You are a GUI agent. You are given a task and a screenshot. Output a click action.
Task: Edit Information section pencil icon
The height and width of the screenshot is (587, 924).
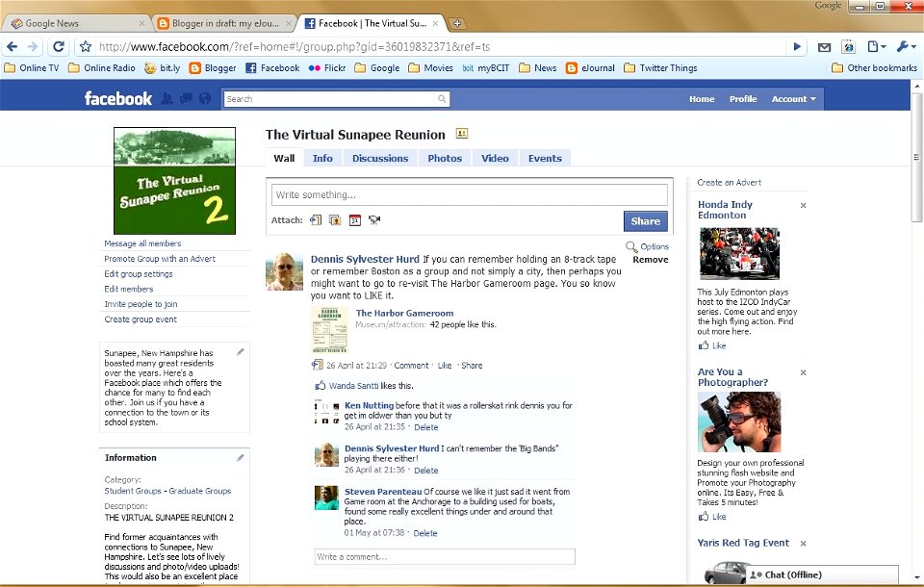(241, 457)
